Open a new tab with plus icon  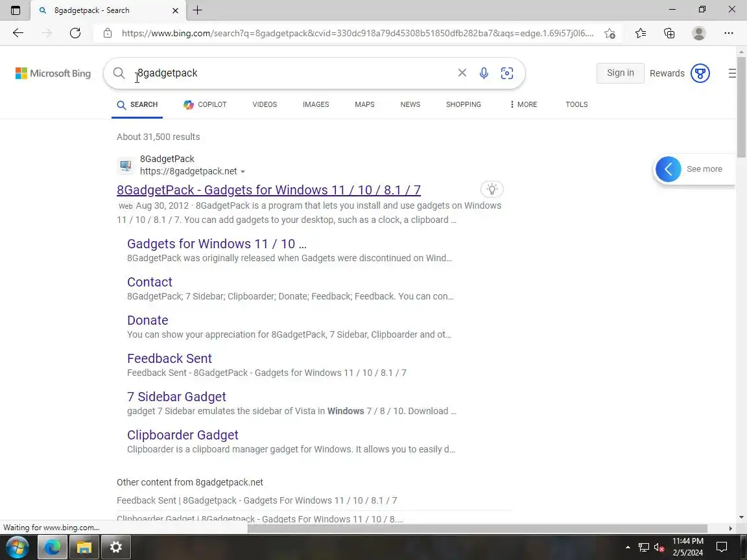tap(198, 10)
